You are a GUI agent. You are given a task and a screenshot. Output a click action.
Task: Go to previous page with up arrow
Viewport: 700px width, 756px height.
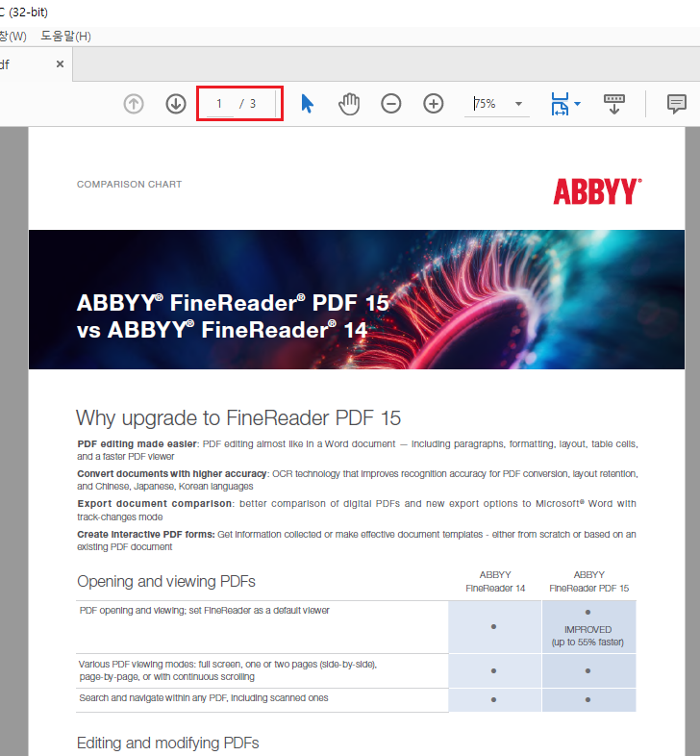[134, 104]
